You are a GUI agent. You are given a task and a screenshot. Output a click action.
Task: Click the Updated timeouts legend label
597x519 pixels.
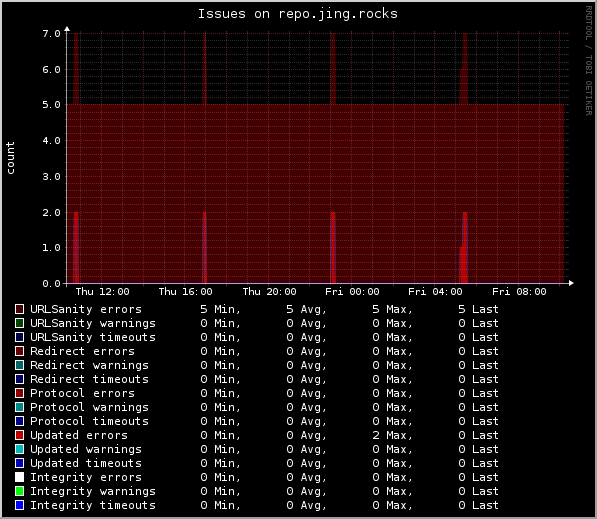(x=86, y=463)
